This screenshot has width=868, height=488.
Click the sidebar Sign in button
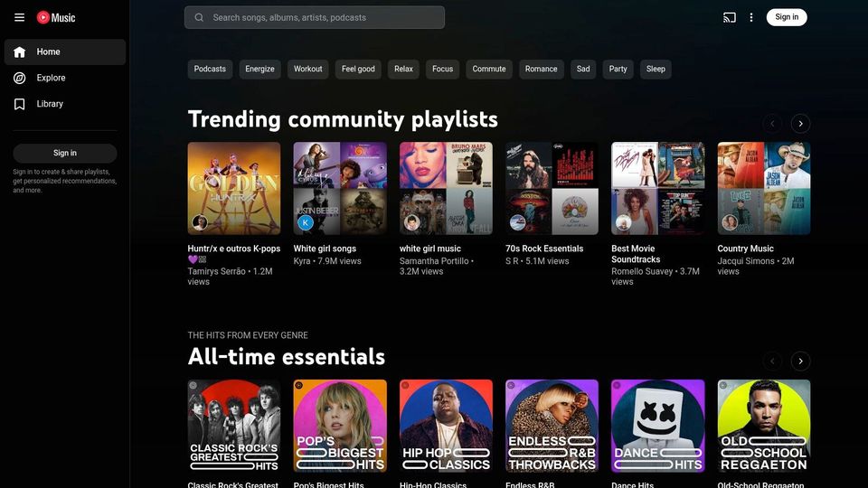[65, 154]
